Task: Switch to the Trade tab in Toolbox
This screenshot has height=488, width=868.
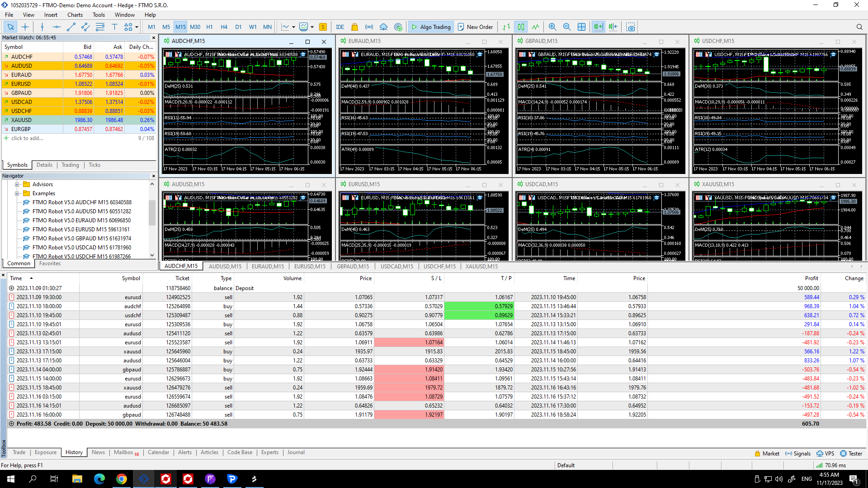Action: coord(19,452)
